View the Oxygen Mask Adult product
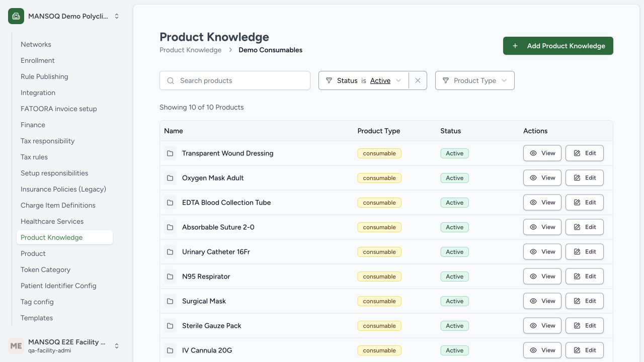Image resolution: width=644 pixels, height=362 pixels. click(x=542, y=178)
